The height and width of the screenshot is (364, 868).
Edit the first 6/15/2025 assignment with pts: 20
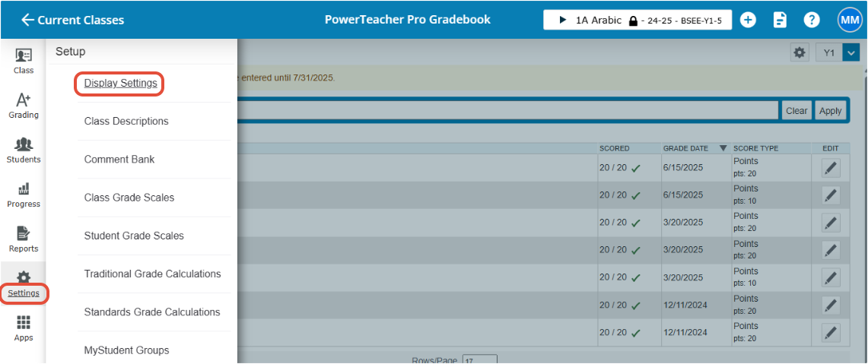click(x=831, y=168)
